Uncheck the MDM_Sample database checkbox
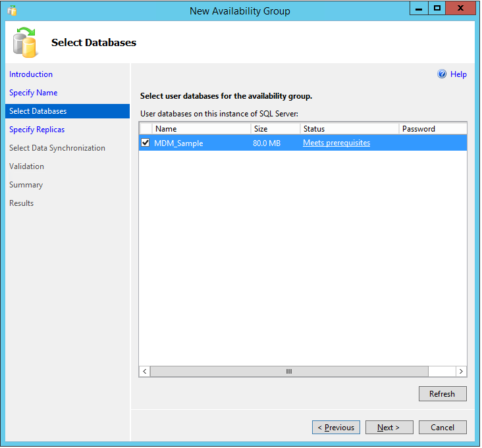This screenshot has width=482, height=448. (146, 143)
